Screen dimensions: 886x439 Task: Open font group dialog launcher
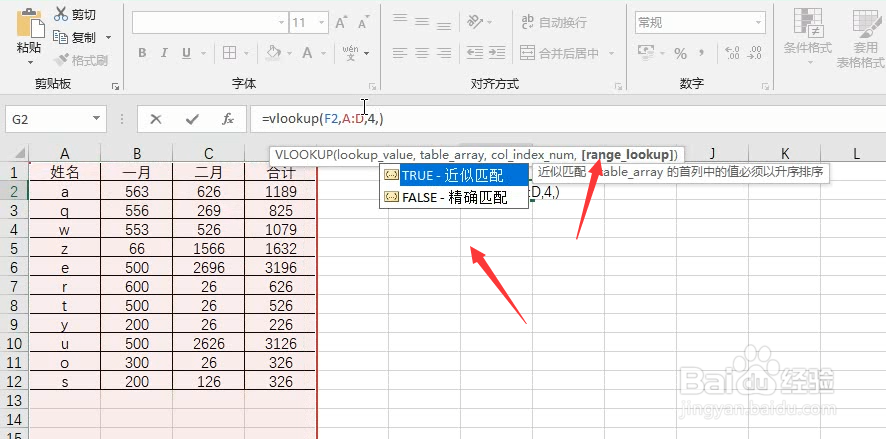click(x=372, y=86)
